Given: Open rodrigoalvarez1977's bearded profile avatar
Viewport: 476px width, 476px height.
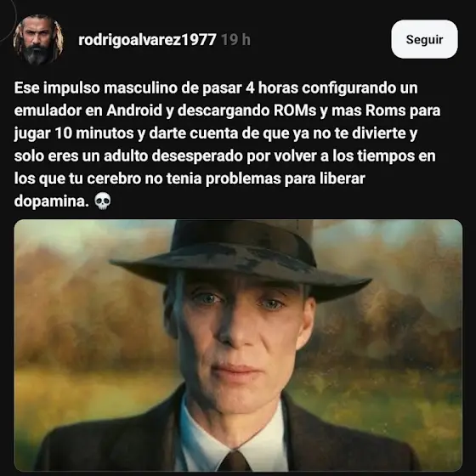Looking at the screenshot, I should click(38, 39).
